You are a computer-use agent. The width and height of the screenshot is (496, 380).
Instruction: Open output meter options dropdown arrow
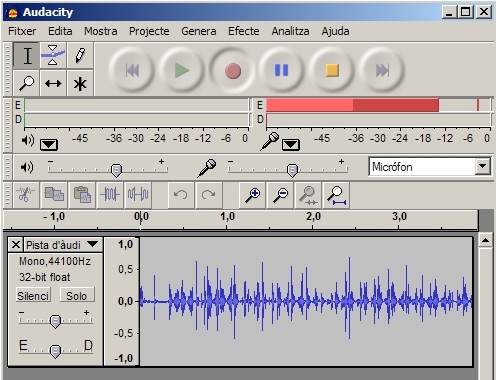(49, 145)
